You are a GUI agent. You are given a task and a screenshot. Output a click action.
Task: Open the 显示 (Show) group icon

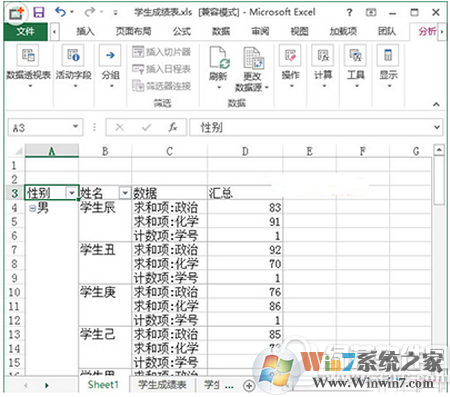pyautogui.click(x=388, y=55)
